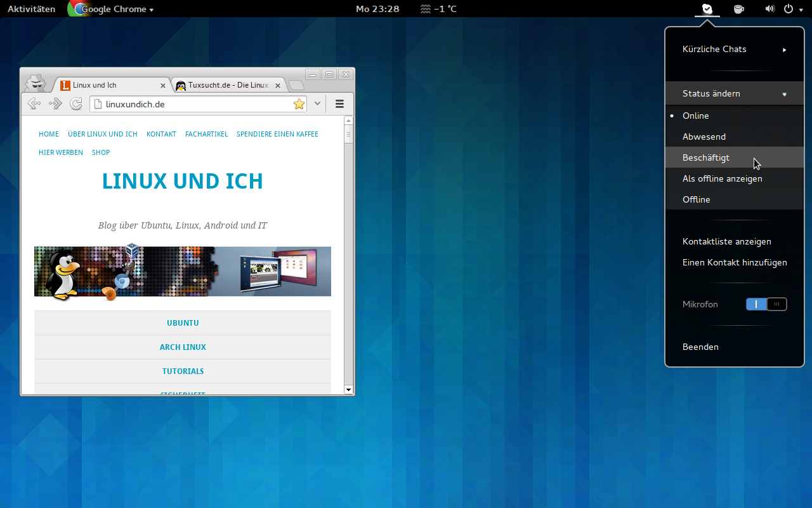Reload the linuxundich.de page
The image size is (812, 508).
(x=76, y=104)
